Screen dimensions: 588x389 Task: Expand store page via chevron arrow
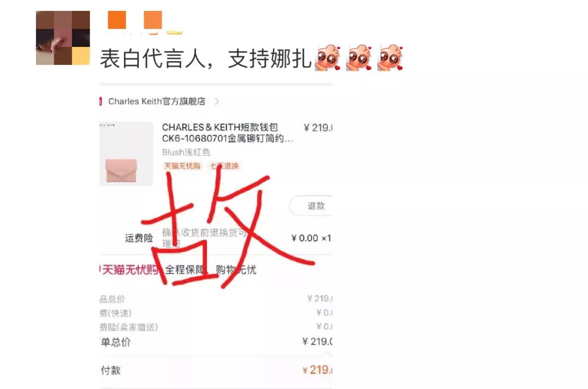pyautogui.click(x=217, y=101)
